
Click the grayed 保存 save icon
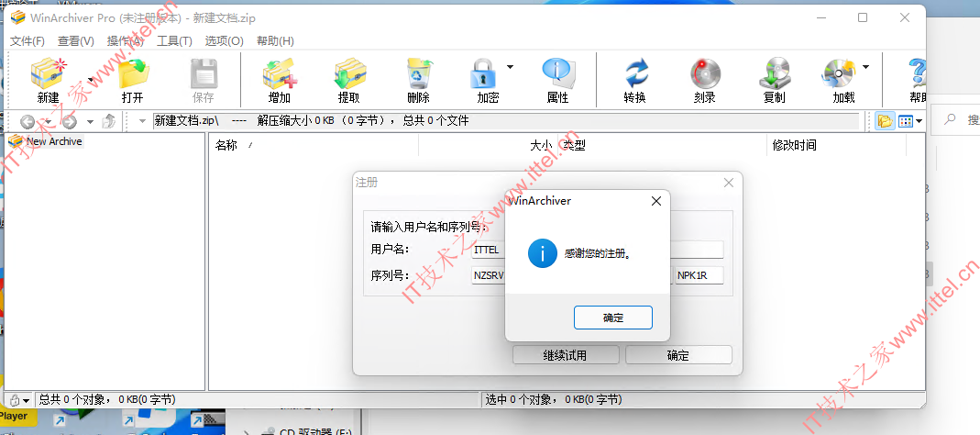pos(204,73)
